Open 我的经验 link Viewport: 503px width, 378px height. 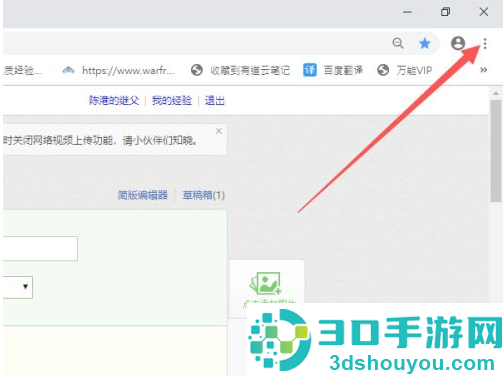pos(172,100)
